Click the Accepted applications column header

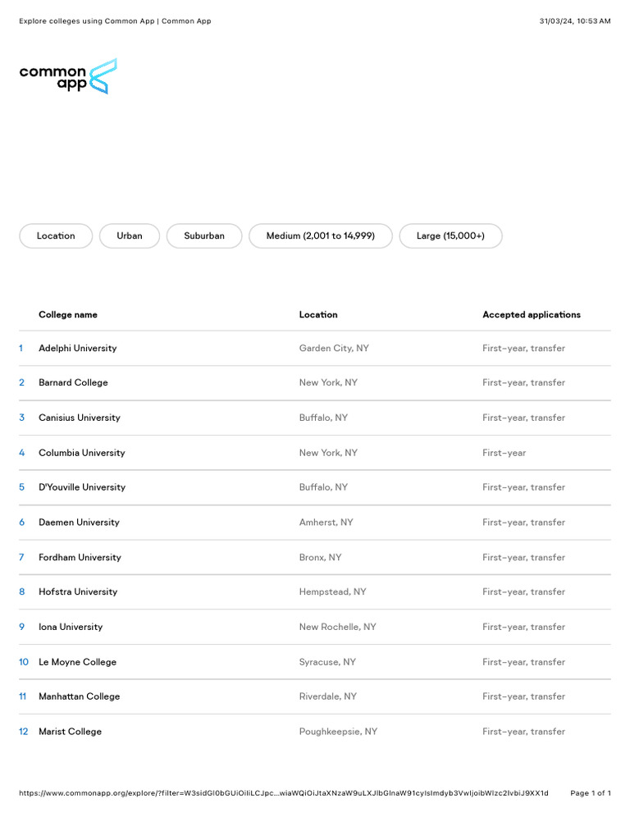coord(532,315)
